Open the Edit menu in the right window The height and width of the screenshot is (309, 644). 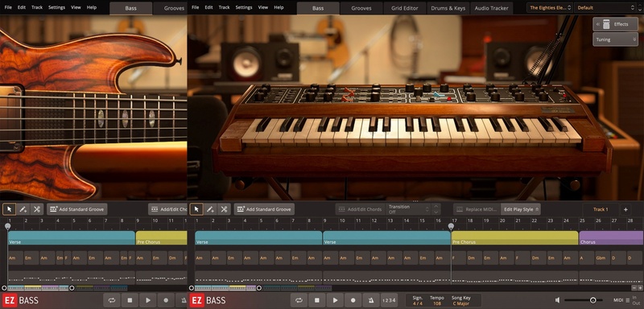209,7
